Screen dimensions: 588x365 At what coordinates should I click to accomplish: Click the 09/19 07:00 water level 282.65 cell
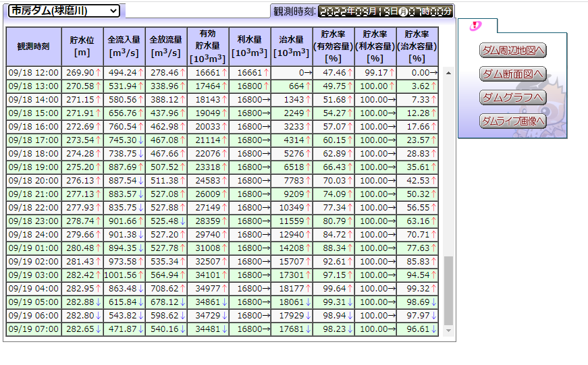tap(82, 329)
